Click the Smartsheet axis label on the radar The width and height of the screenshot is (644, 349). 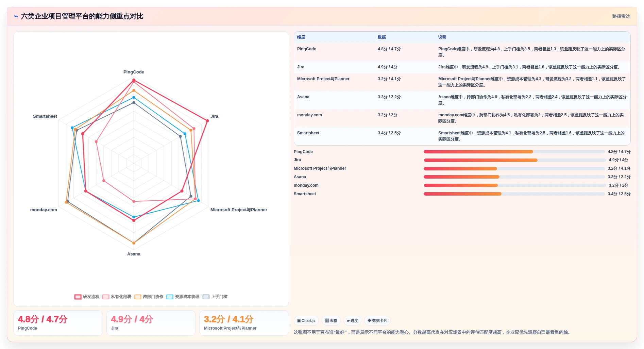[45, 116]
